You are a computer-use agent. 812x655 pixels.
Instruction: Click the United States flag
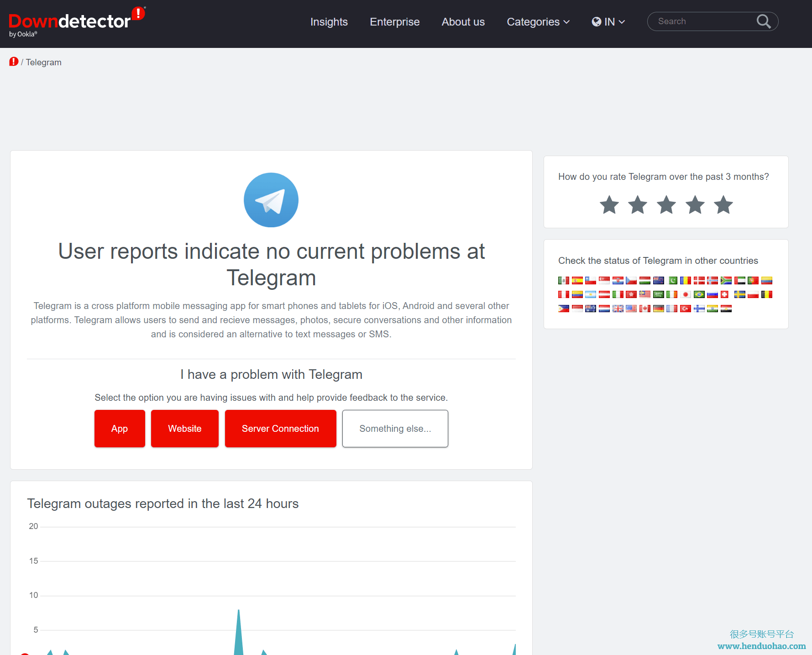pyautogui.click(x=631, y=309)
